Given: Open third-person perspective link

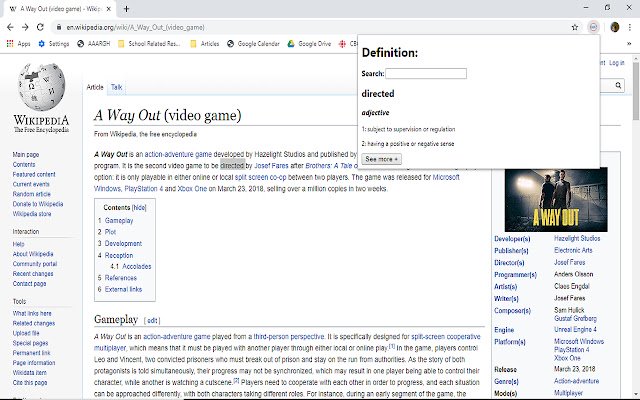Looking at the screenshot, I should point(289,337).
